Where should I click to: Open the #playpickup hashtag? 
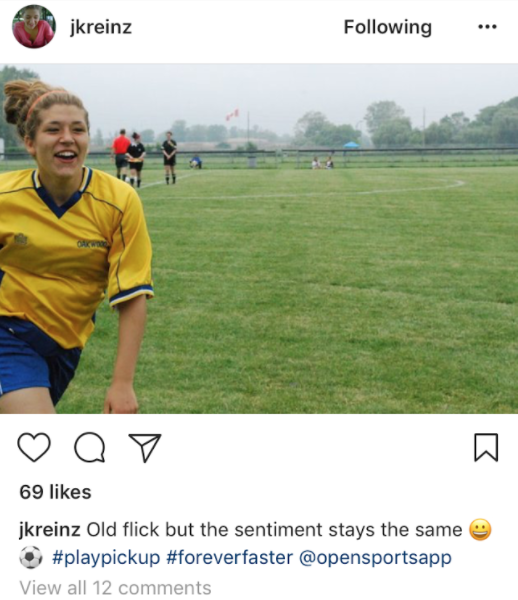pyautogui.click(x=106, y=558)
